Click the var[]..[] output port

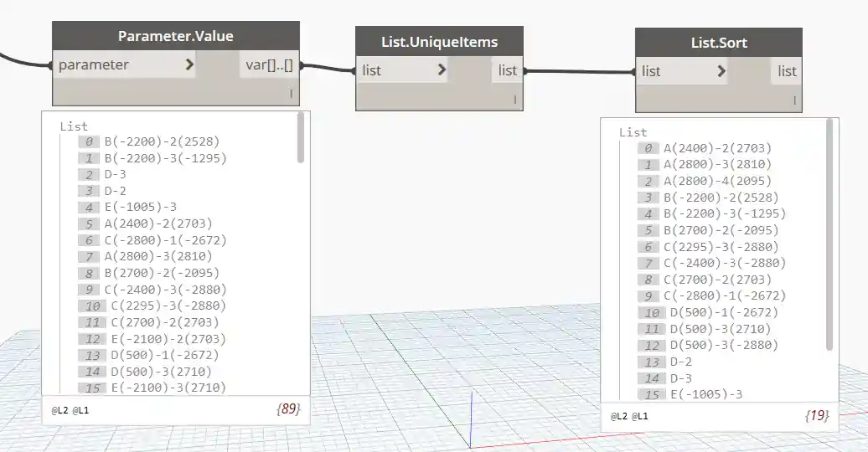[x=268, y=64]
